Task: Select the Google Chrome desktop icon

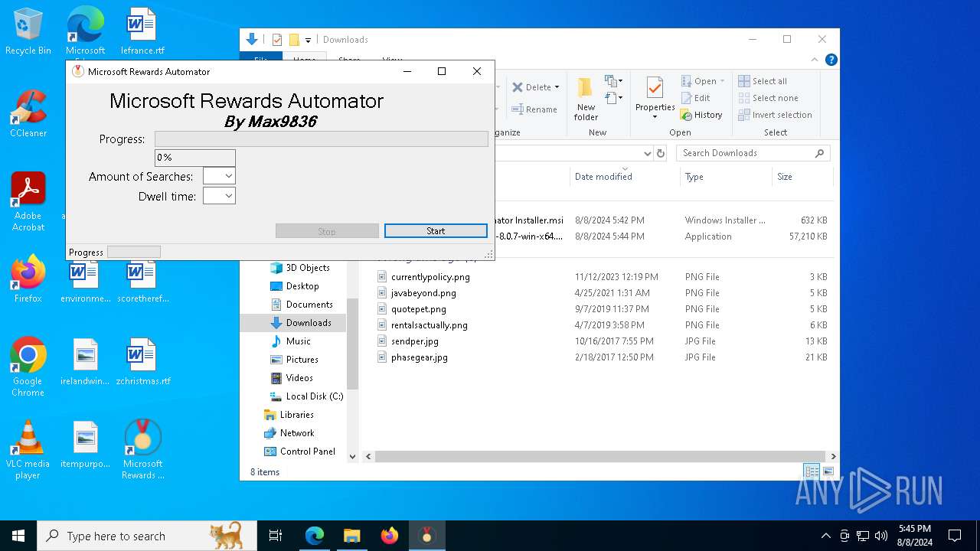Action: pyautogui.click(x=28, y=367)
